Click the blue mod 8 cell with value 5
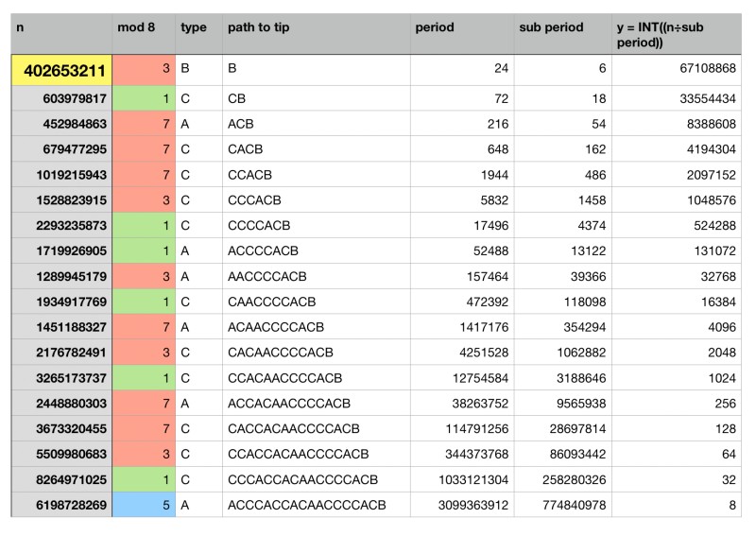Image resolution: width=756 pixels, height=536 pixels. coord(144,505)
